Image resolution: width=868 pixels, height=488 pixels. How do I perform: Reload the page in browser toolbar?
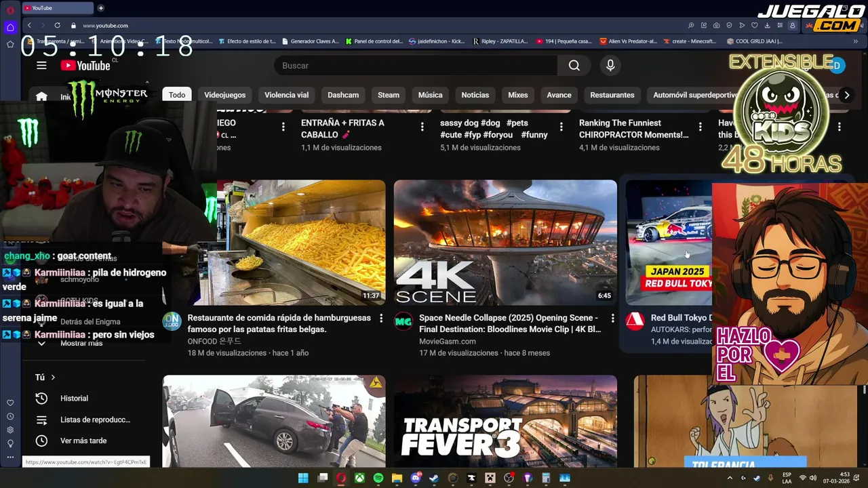[x=57, y=25]
